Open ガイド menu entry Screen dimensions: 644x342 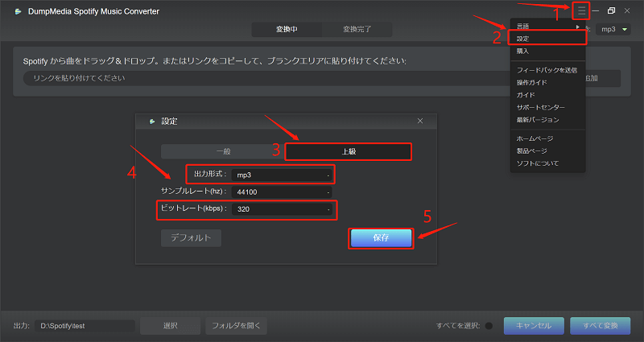pos(548,95)
